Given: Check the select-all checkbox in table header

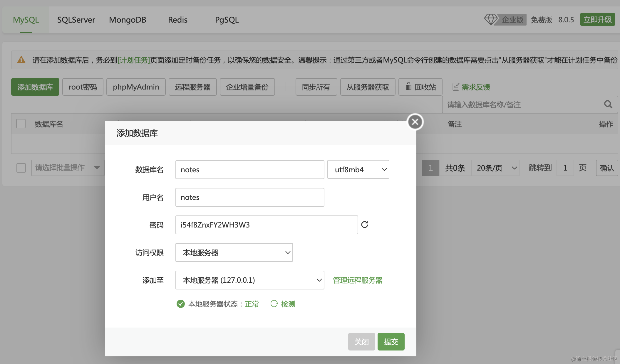Looking at the screenshot, I should 21,124.
